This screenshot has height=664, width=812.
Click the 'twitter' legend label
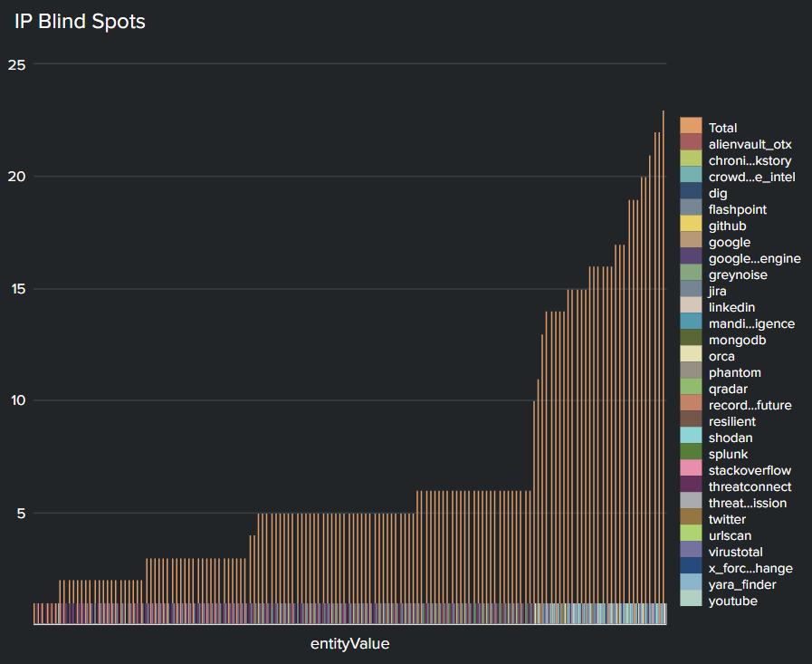tap(727, 519)
